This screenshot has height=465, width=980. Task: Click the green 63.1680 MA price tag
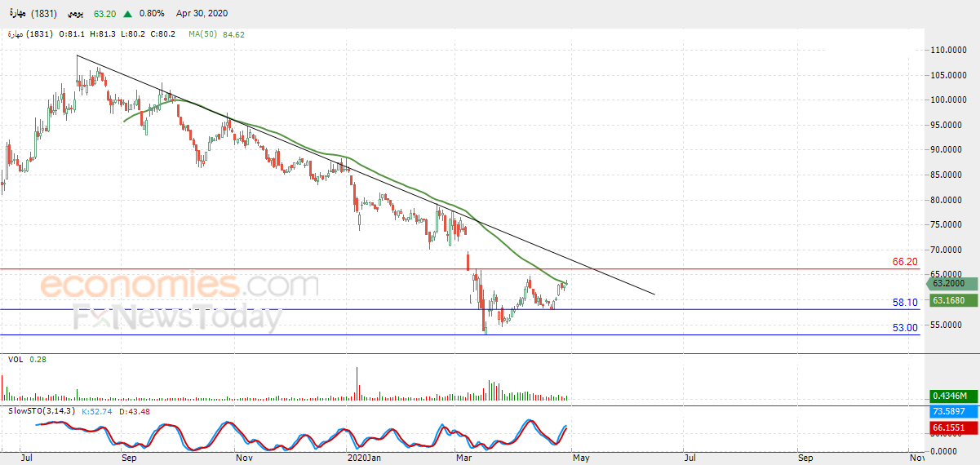952,300
